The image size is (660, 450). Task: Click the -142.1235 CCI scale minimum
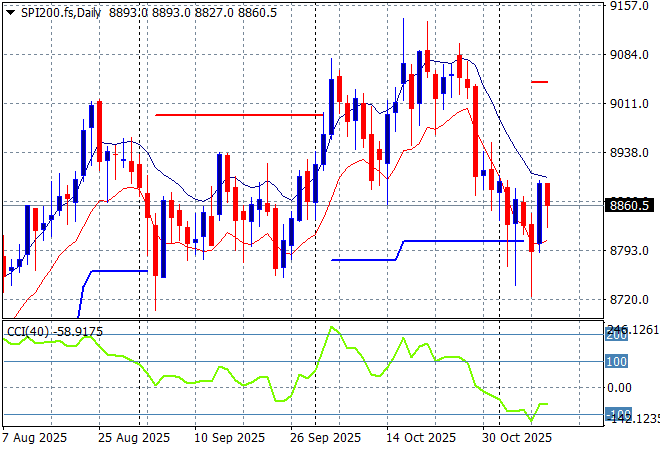point(633,419)
